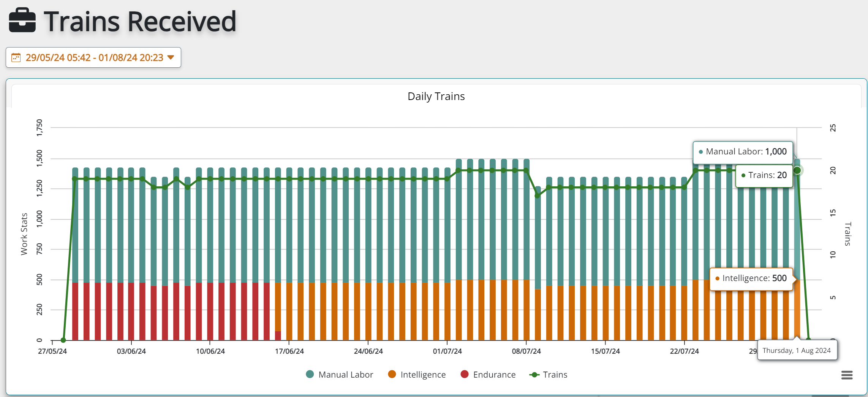
Task: Toggle Endurance series in legend
Action: click(494, 375)
